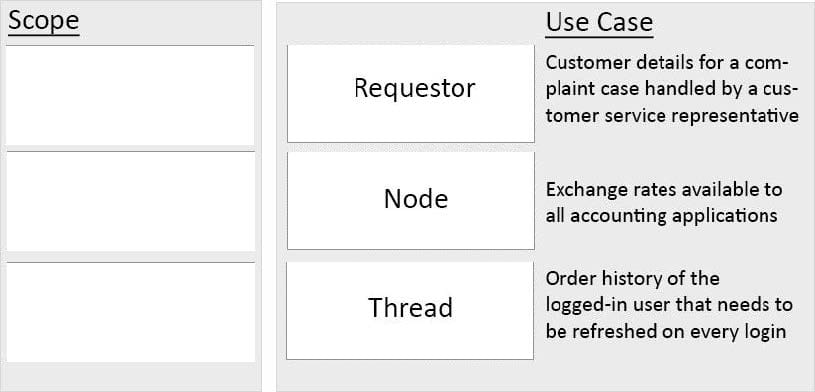Click the gray gap between Requestor and Node boxes
This screenshot has width=815, height=392.
[x=411, y=147]
